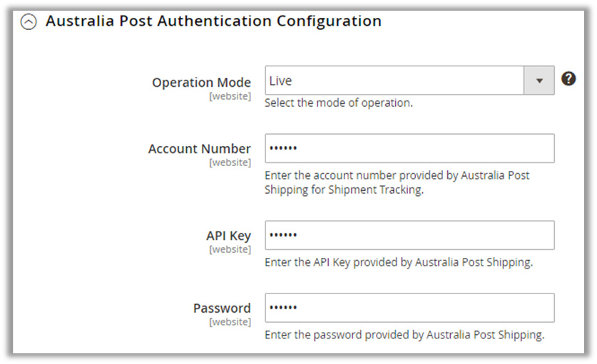This screenshot has width=597, height=364.
Task: Click the 'Select the mode of operation' hint
Action: 338,103
